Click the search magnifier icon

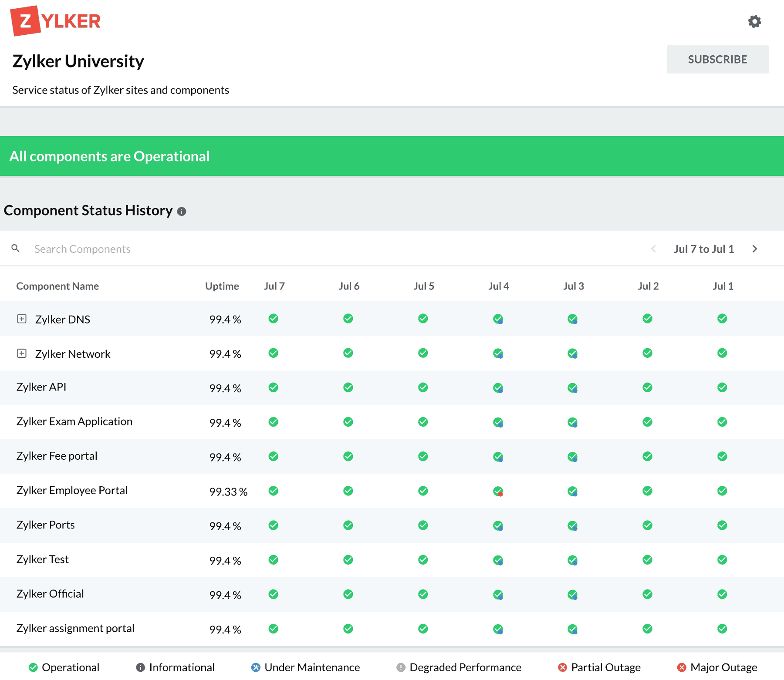point(16,248)
